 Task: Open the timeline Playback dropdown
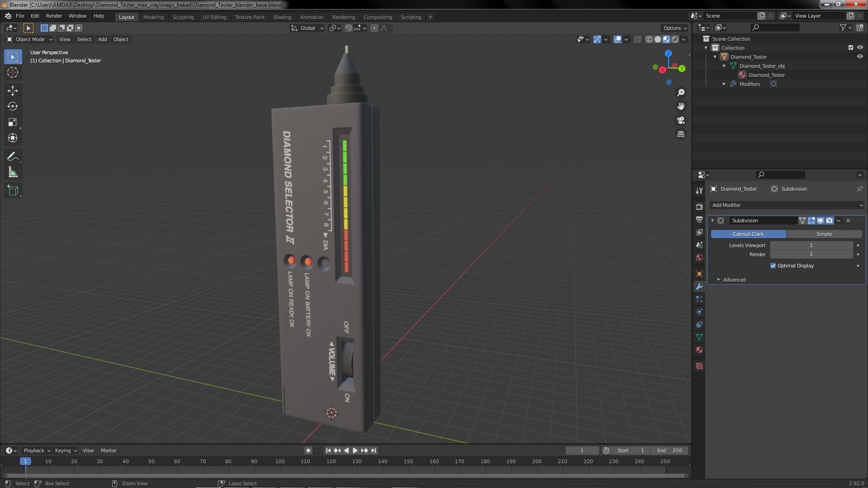point(36,450)
